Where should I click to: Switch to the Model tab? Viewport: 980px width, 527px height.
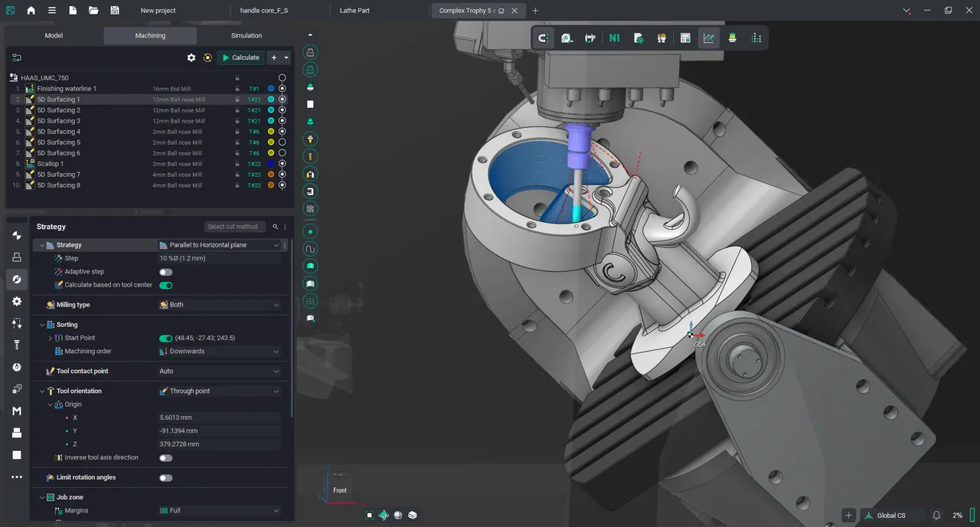[x=54, y=36]
